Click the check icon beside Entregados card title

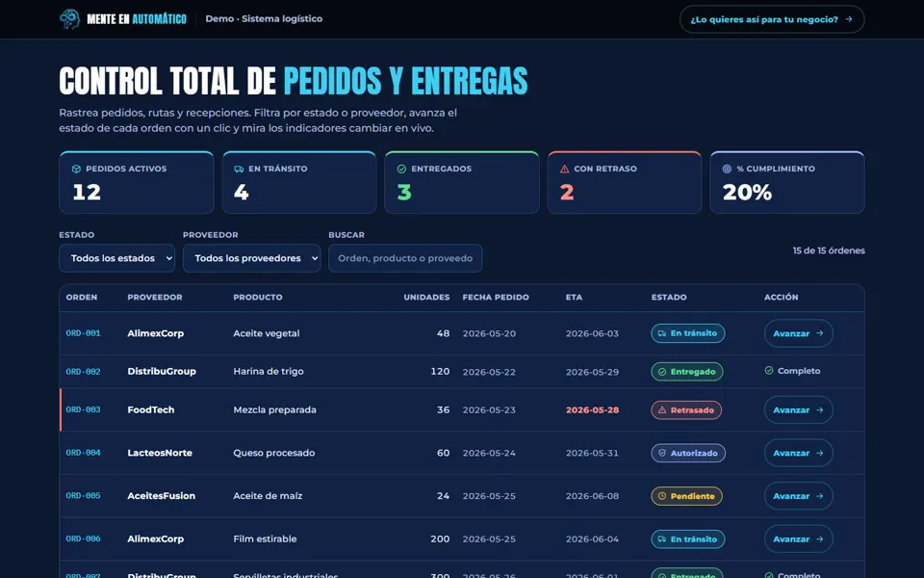pyautogui.click(x=402, y=169)
